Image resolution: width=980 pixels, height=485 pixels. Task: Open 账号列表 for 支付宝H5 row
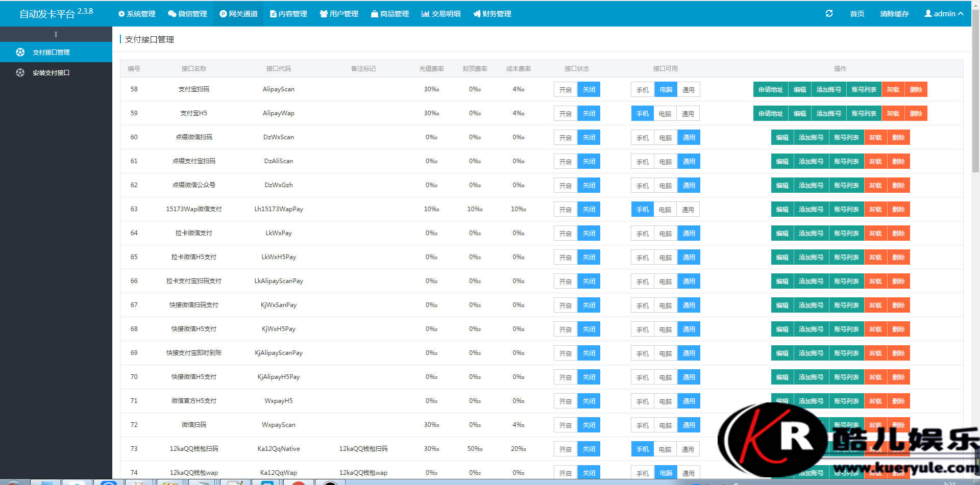(864, 113)
